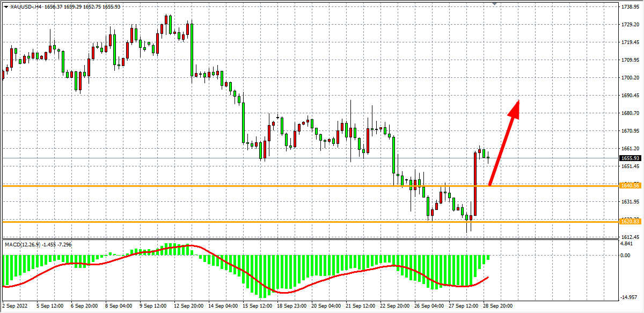Click the current price label 1655.93
644x313 pixels.
[630, 158]
